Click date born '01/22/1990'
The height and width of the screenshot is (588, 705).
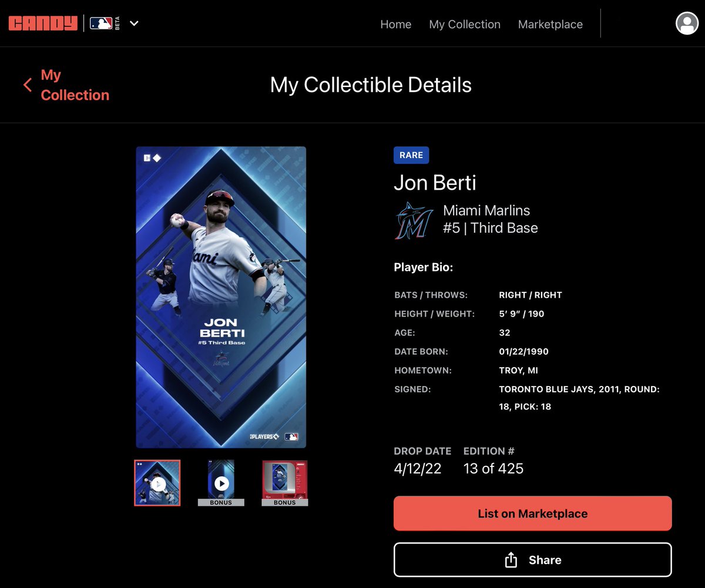pos(523,351)
